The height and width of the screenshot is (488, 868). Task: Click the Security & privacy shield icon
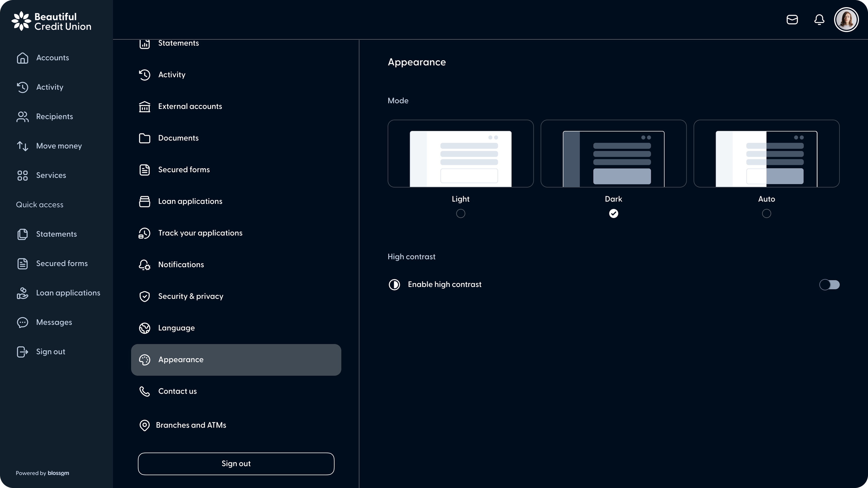[145, 297]
